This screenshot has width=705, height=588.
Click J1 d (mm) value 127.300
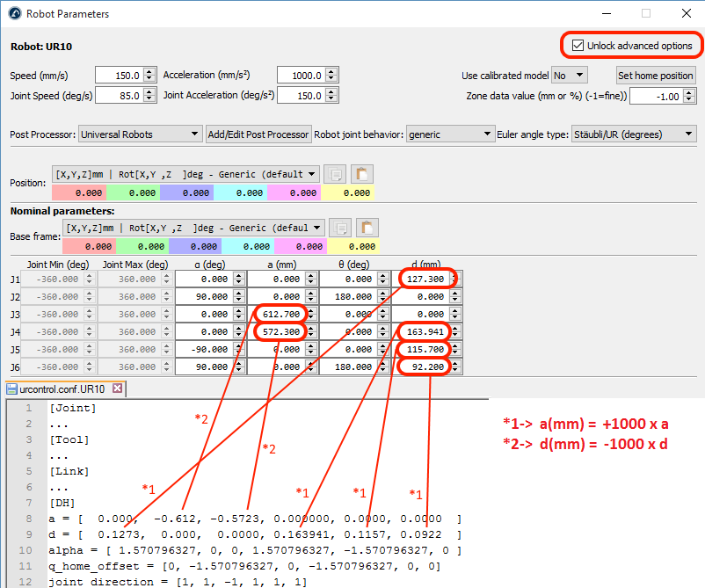point(425,279)
